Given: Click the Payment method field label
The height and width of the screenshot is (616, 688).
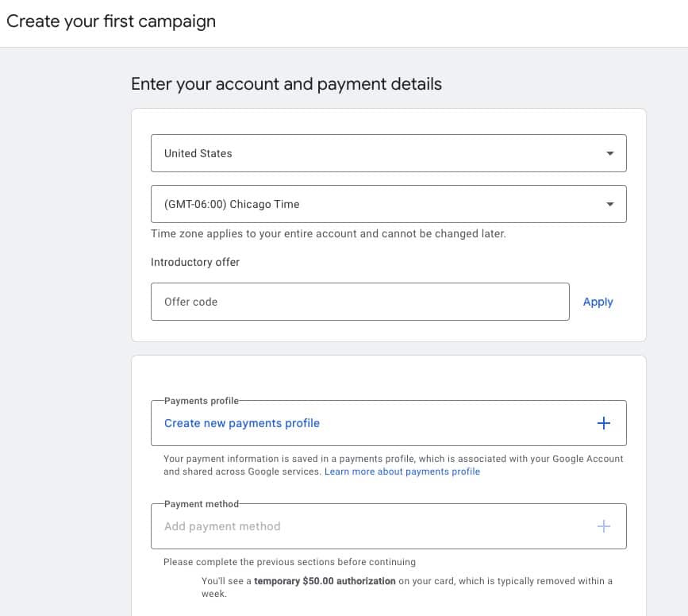Looking at the screenshot, I should pyautogui.click(x=201, y=504).
